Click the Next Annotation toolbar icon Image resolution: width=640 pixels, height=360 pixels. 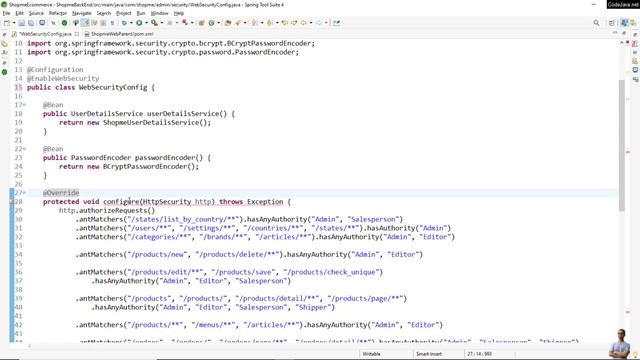click(x=254, y=23)
